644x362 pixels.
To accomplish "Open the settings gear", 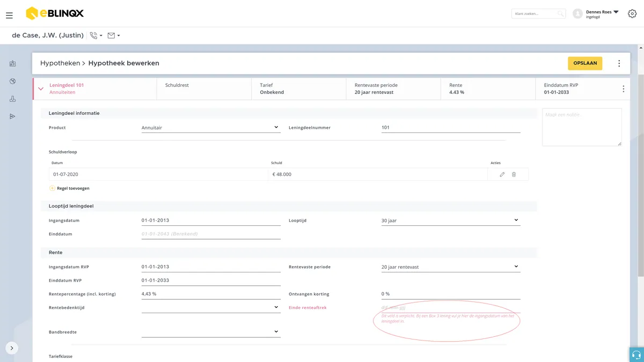I will click(x=632, y=14).
